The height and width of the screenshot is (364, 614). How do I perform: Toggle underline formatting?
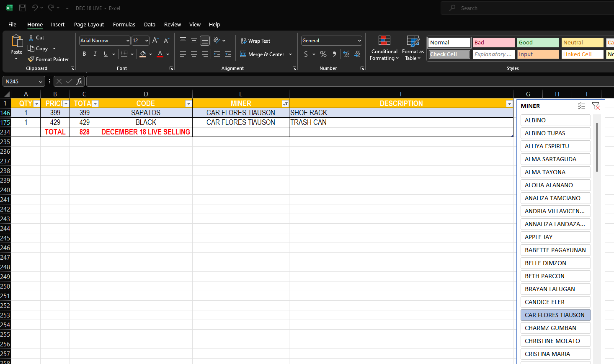point(106,54)
